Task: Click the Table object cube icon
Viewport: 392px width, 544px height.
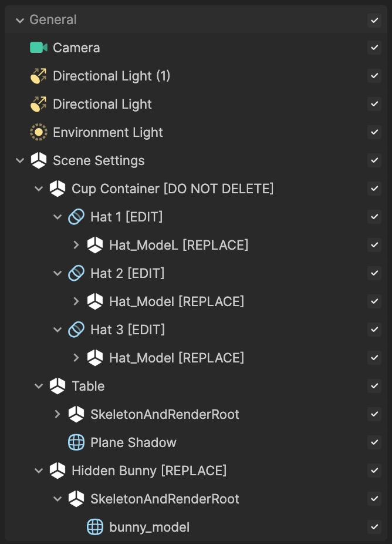Action: 58,386
